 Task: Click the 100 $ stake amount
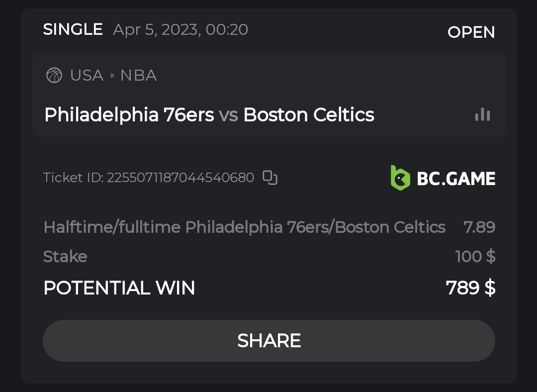[475, 257]
